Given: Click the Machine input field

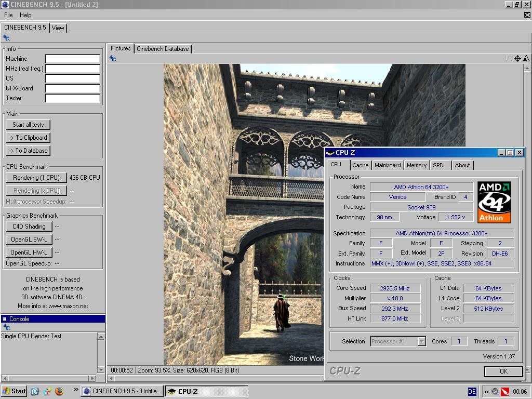Looking at the screenshot, I should [x=73, y=59].
